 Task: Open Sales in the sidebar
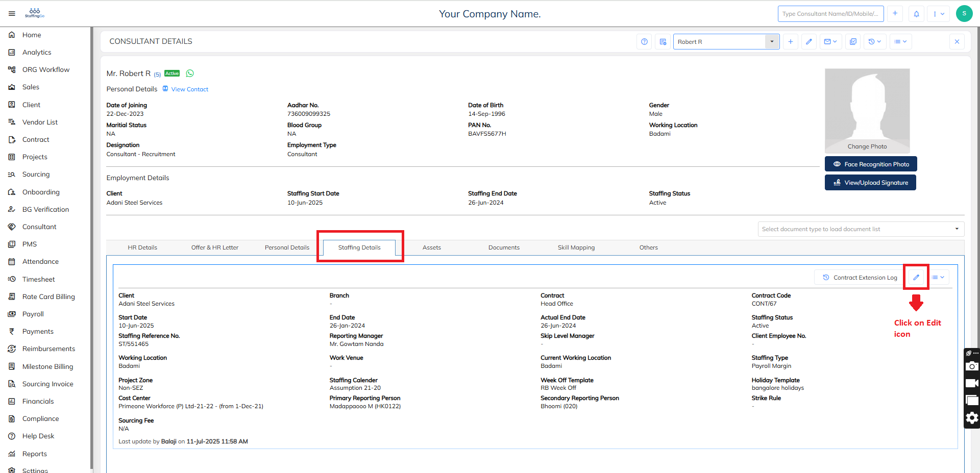point(31,87)
